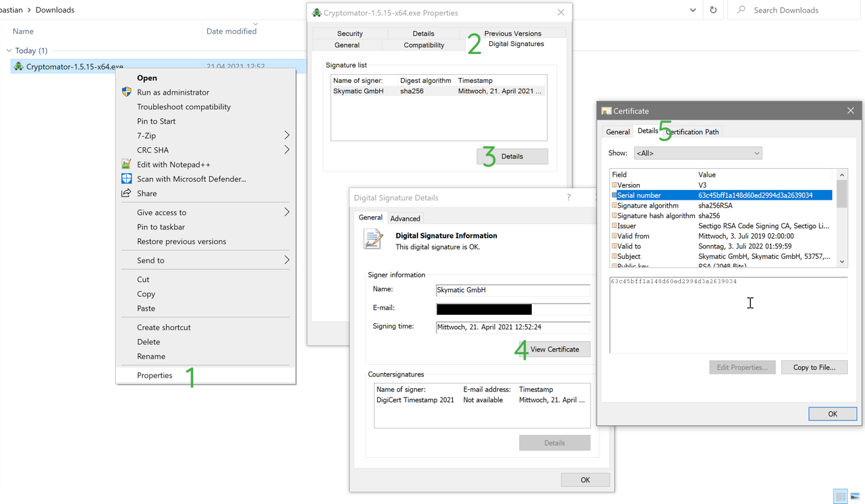Open the Advanced tab in Signature Details
Viewport: 865px width, 504px height.
pyautogui.click(x=405, y=219)
